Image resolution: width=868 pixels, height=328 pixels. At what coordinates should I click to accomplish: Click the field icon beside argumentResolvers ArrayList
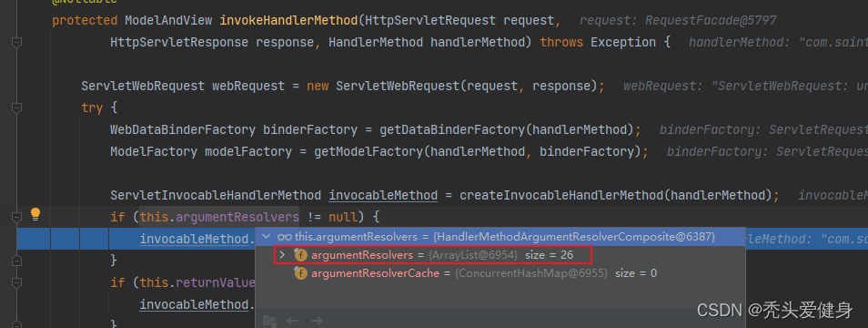click(300, 255)
